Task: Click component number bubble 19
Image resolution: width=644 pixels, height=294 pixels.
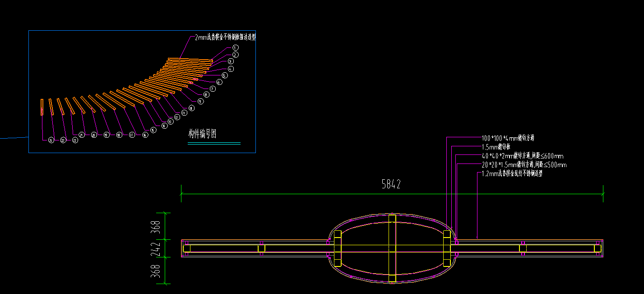Action: click(x=107, y=135)
